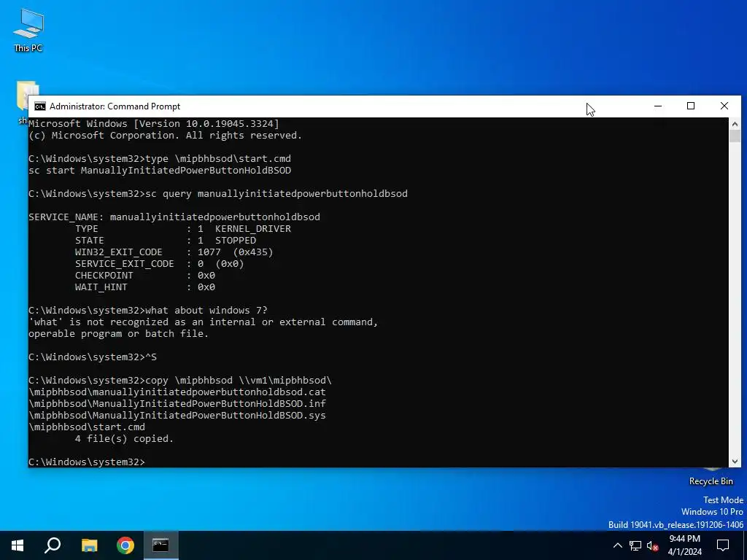Show hidden system tray icons chevron
Screen dimensions: 747x560
coord(617,545)
